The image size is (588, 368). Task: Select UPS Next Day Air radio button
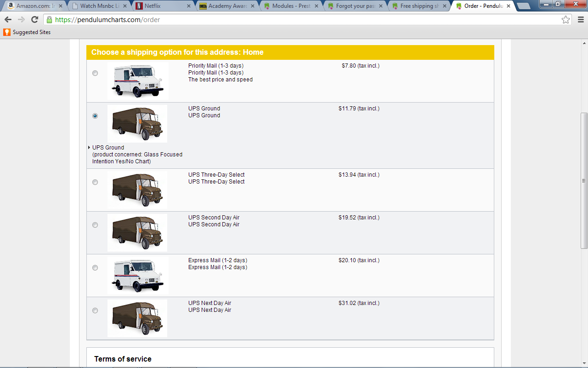(95, 310)
